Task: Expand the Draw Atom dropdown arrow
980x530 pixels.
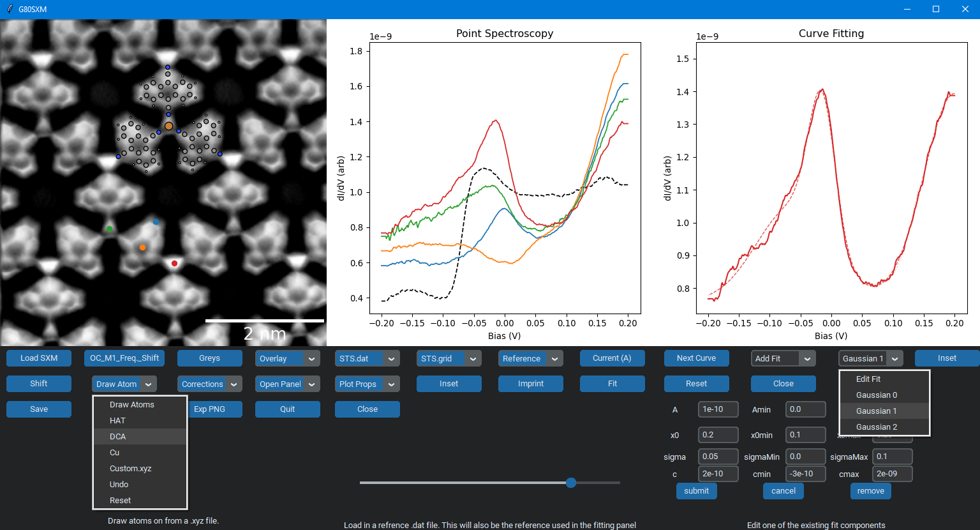Action: click(x=149, y=384)
